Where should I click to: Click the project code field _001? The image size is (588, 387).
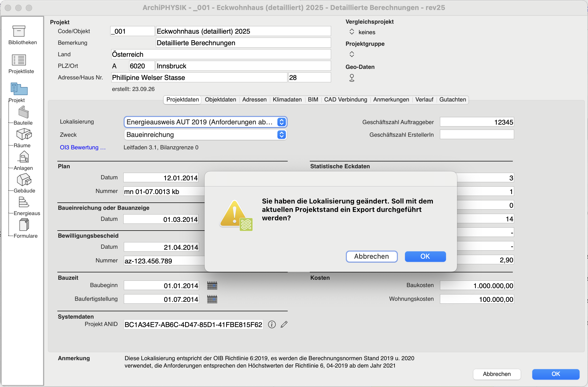pyautogui.click(x=132, y=31)
